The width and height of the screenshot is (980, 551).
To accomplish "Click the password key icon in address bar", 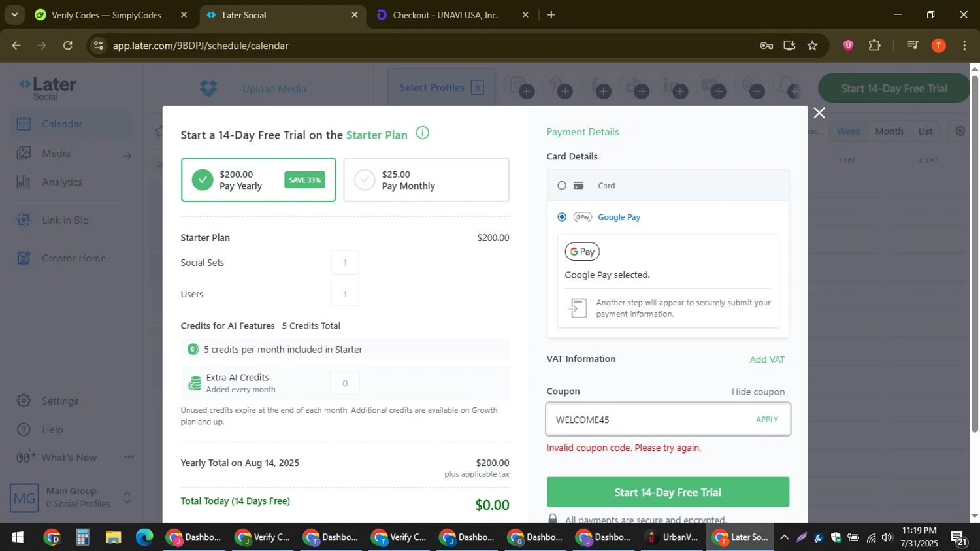I will click(766, 46).
